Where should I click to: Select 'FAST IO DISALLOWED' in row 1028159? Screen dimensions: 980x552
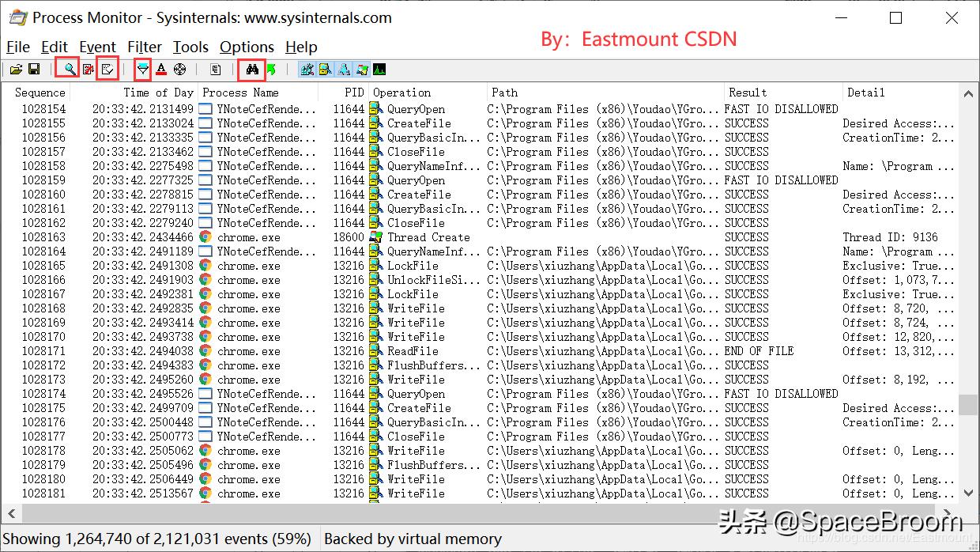coord(782,180)
